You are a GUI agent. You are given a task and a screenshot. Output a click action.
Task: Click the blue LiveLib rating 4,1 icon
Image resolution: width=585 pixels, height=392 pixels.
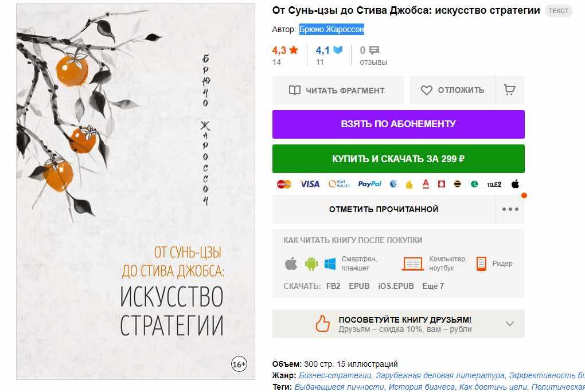click(x=338, y=50)
